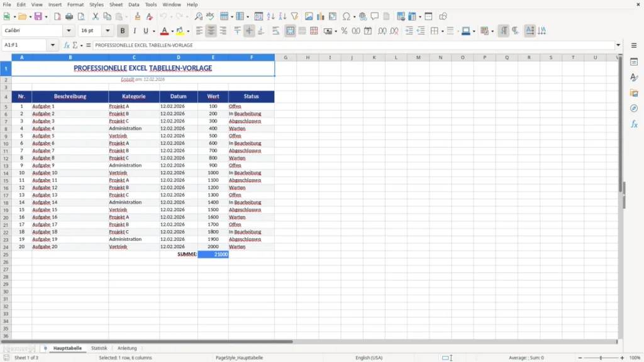Open the Data menu
This screenshot has height=362, width=644.
134,4
